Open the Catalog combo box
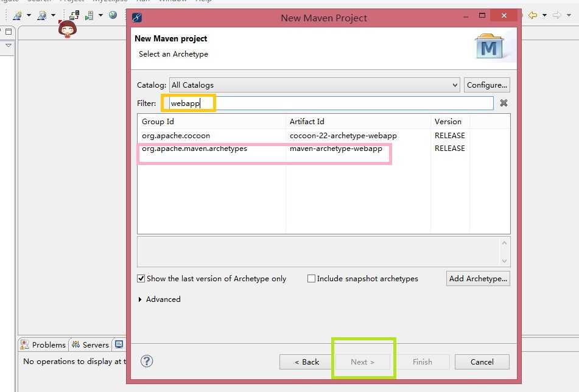579x392 pixels. coord(315,85)
